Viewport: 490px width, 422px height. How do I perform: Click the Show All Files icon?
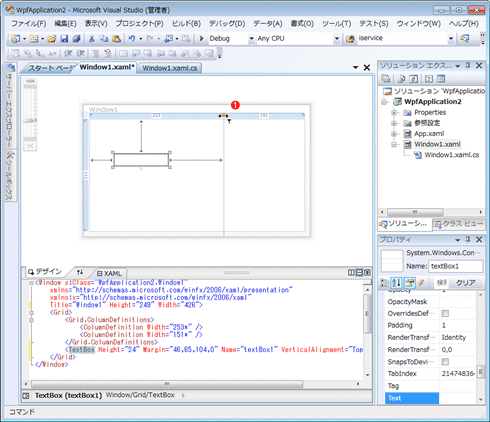click(401, 79)
